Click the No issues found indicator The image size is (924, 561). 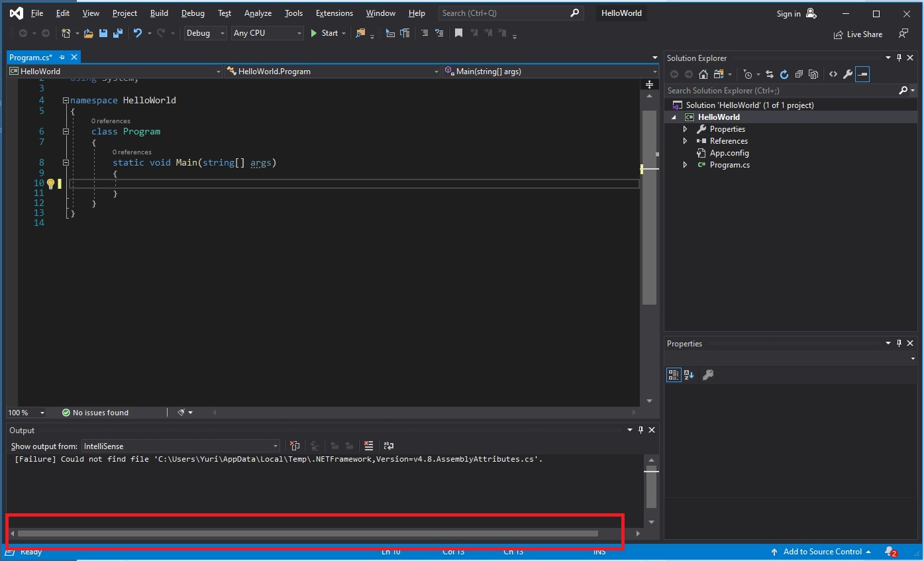point(95,413)
